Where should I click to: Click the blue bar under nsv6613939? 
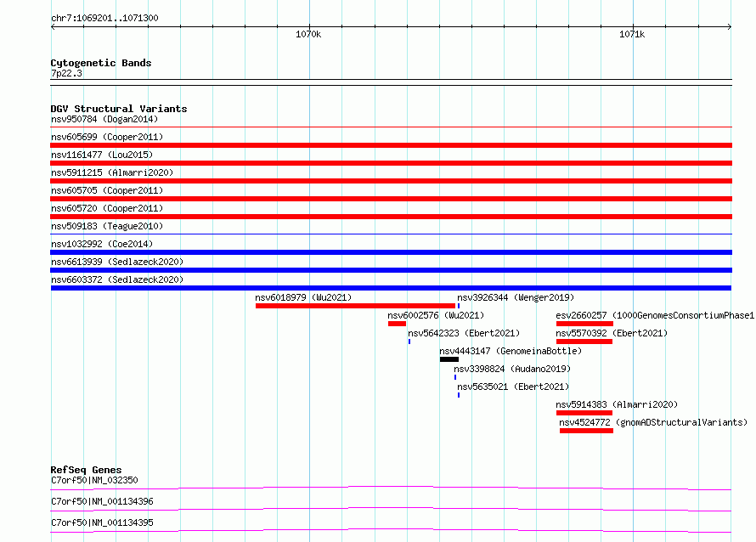click(391, 270)
